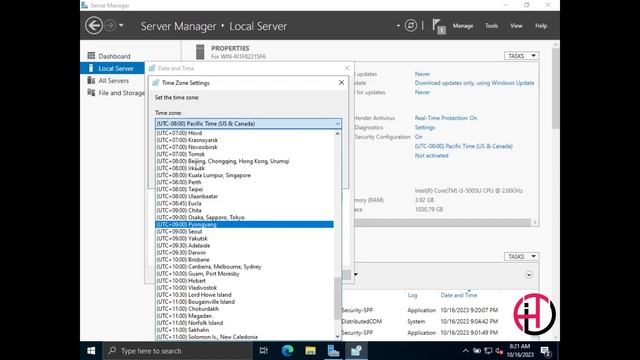Choose (UTC+08:00) Perth time zone
This screenshot has height=360, width=640.
[245, 182]
